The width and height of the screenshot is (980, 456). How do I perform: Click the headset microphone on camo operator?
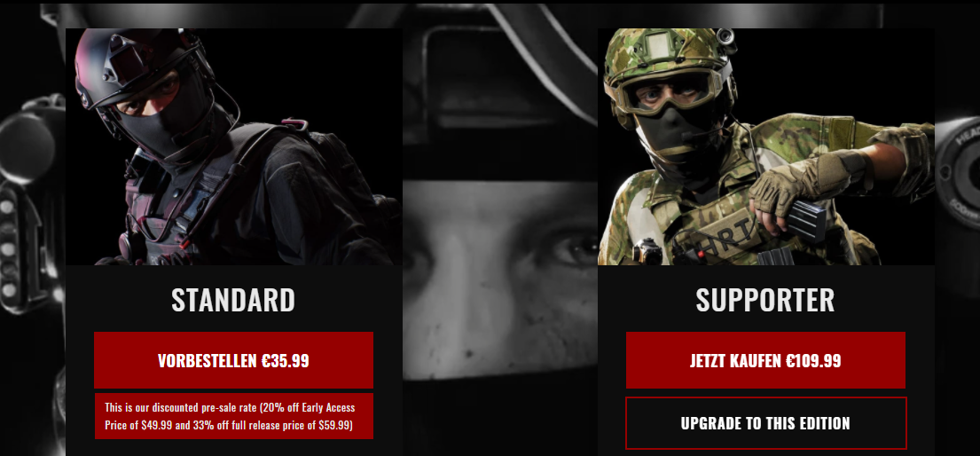(693, 135)
